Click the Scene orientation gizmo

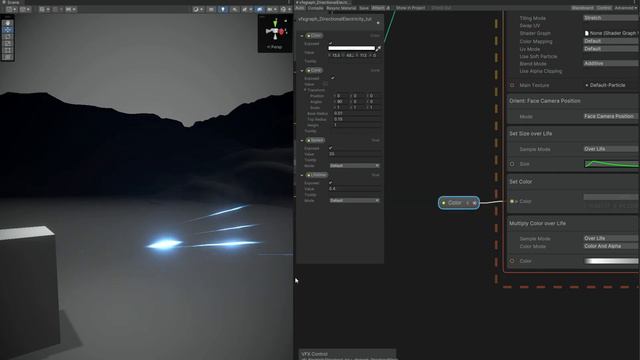(276, 30)
